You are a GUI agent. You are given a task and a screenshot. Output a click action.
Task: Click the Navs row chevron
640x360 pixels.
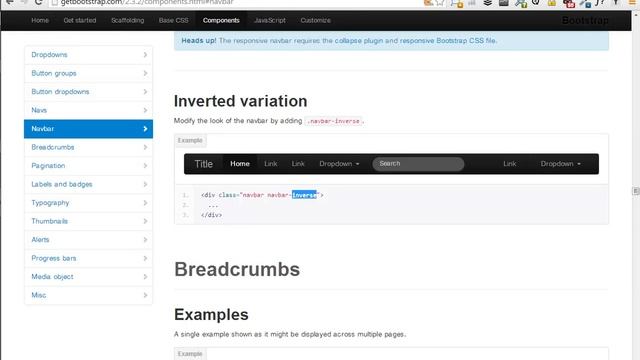[x=145, y=110]
